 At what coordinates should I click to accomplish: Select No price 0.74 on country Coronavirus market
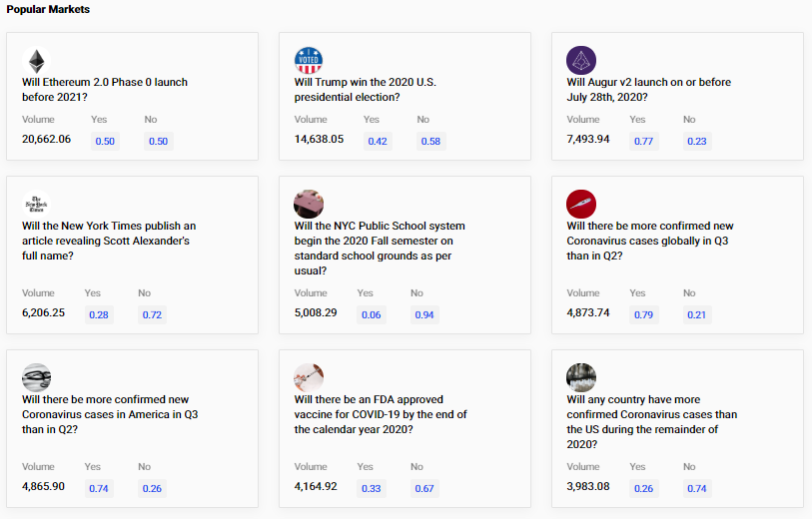pos(696,488)
